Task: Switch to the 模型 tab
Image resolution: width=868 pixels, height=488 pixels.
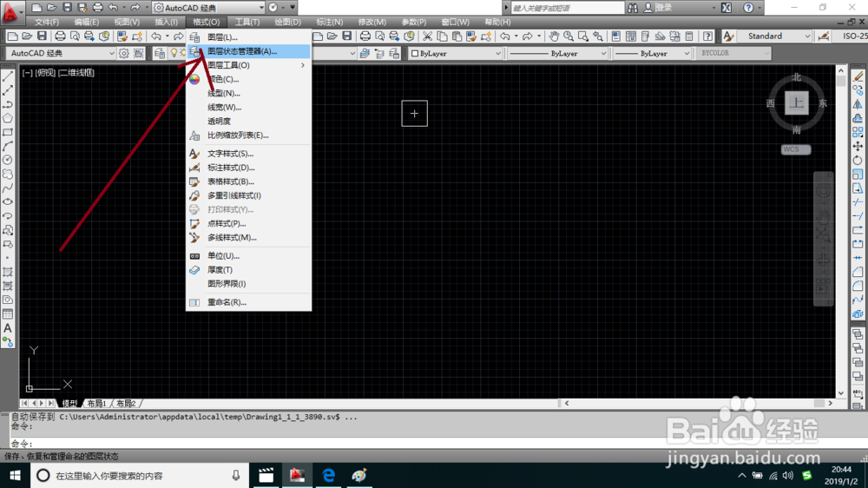Action: [69, 404]
